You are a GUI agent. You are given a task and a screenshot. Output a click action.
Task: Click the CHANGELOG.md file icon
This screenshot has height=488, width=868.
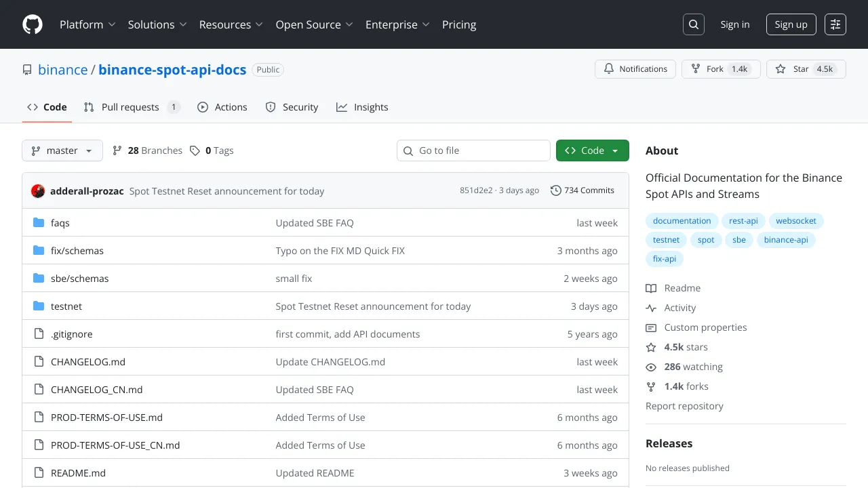point(39,361)
